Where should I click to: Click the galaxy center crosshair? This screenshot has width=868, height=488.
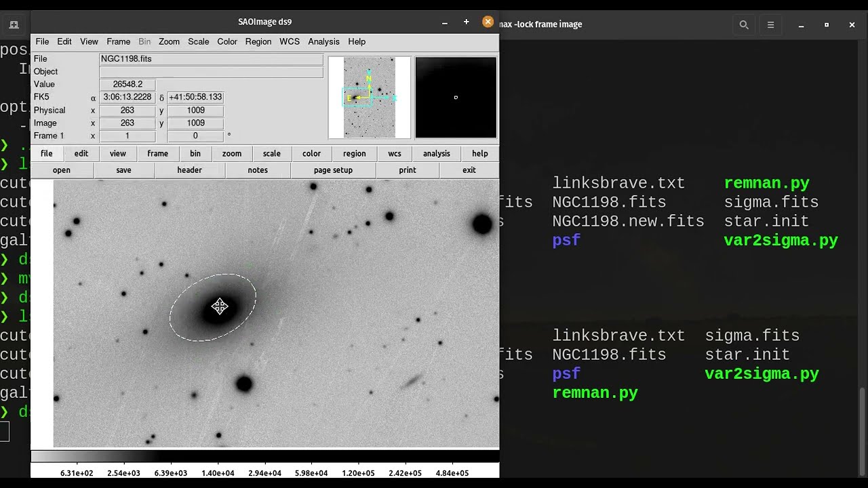point(219,307)
